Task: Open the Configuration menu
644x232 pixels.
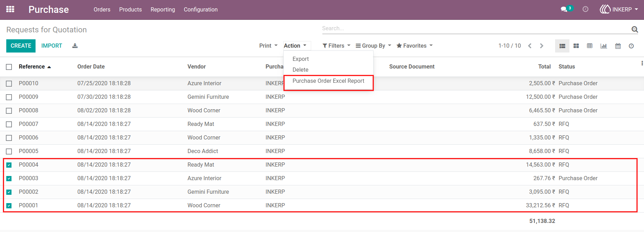Action: [201, 9]
